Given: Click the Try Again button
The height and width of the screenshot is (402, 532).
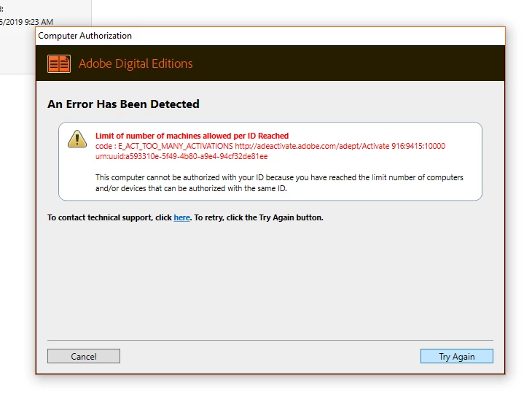Looking at the screenshot, I should coord(457,356).
